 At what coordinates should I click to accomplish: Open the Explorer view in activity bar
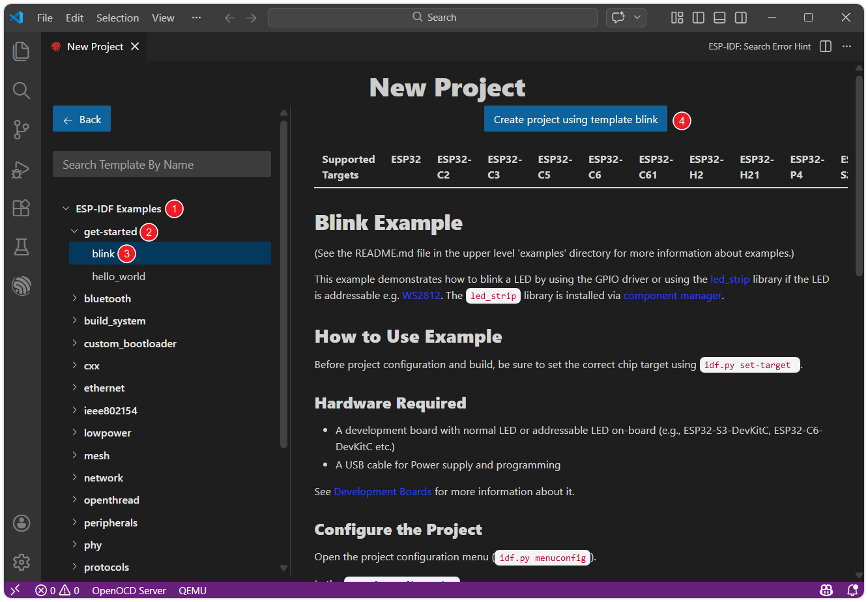pyautogui.click(x=21, y=51)
